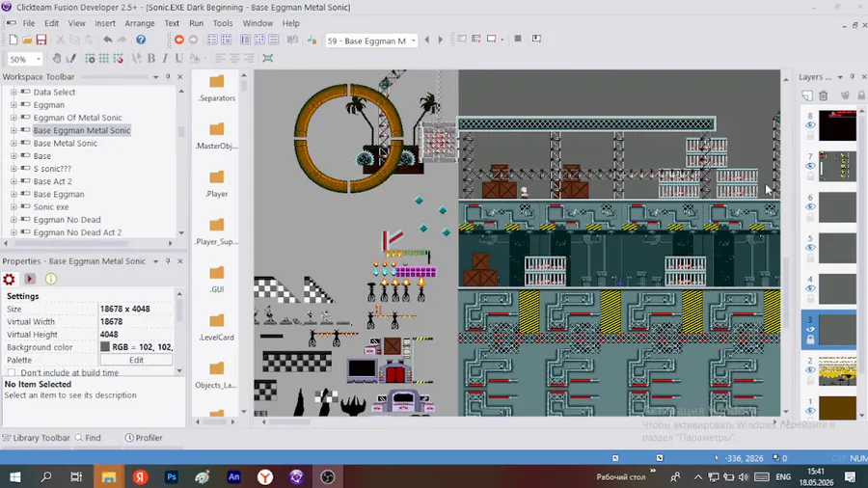868x488 pixels.
Task: Toggle visibility of layer 5
Action: click(810, 248)
